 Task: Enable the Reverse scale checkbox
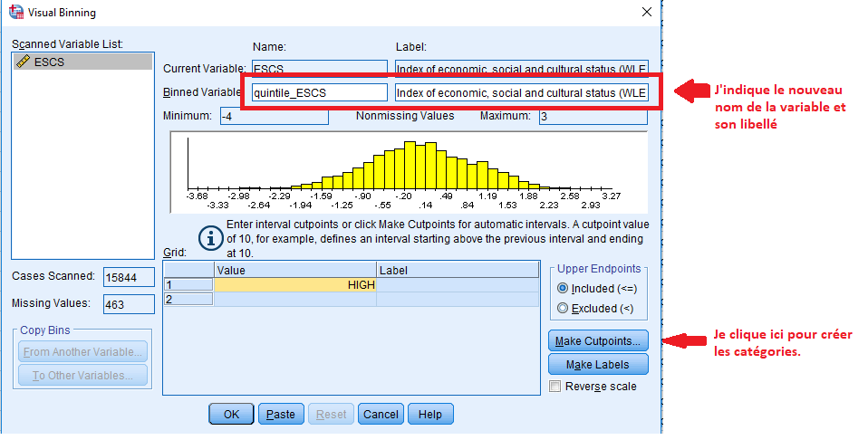pos(555,387)
